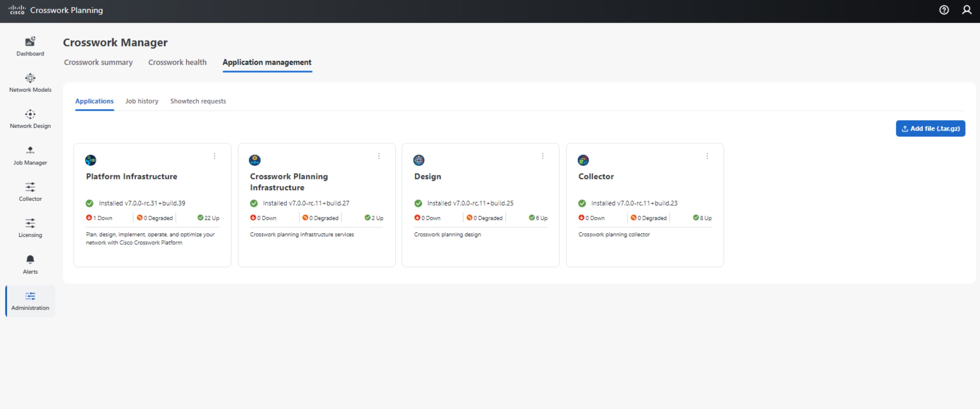
Task: Click 'Crosswork planning collector' description
Action: [x=614, y=234]
